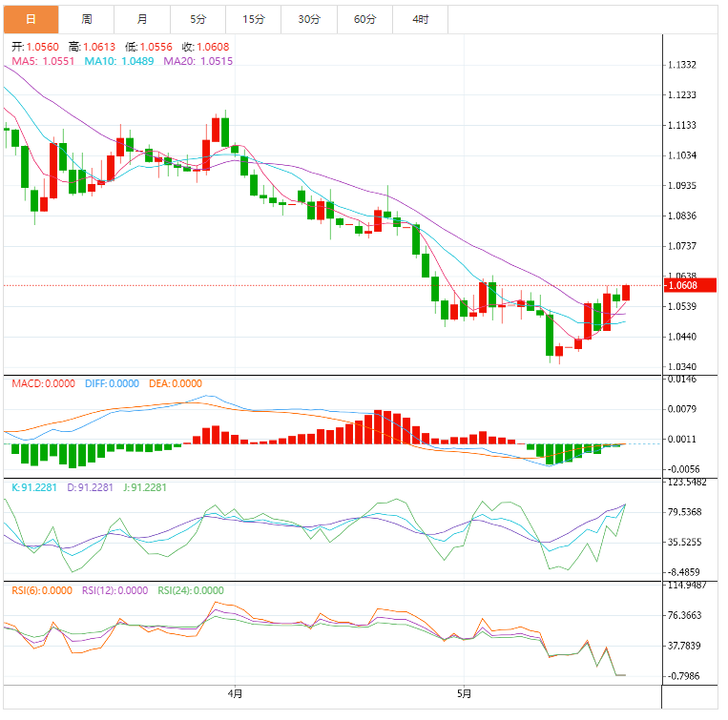728x720 pixels.
Task: Click the RSI(12): 0.0000 label
Action: (x=115, y=590)
